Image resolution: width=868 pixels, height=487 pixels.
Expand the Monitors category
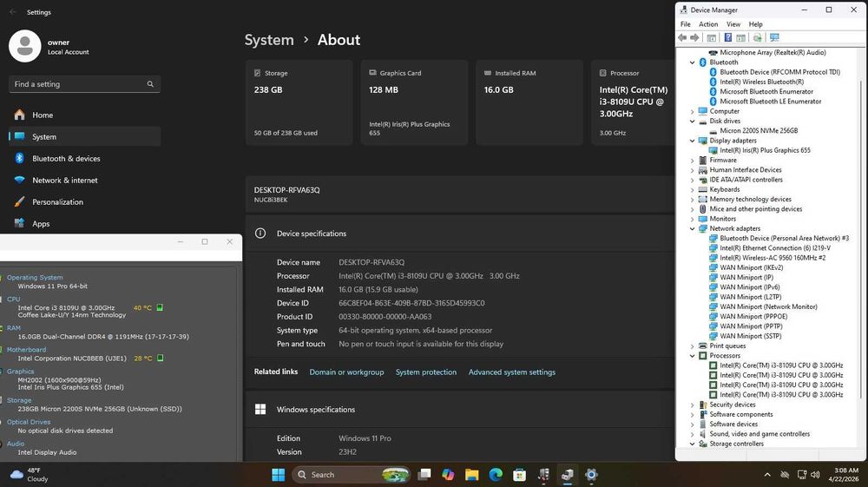pos(692,219)
